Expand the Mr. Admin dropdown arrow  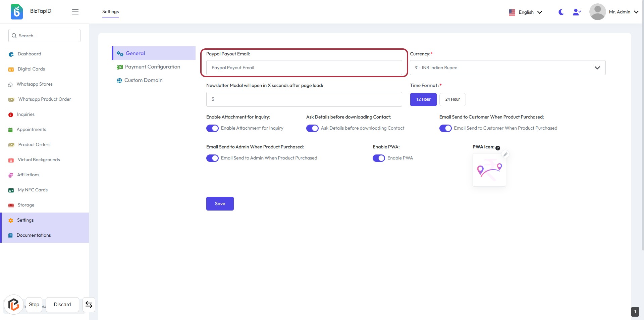click(x=636, y=12)
